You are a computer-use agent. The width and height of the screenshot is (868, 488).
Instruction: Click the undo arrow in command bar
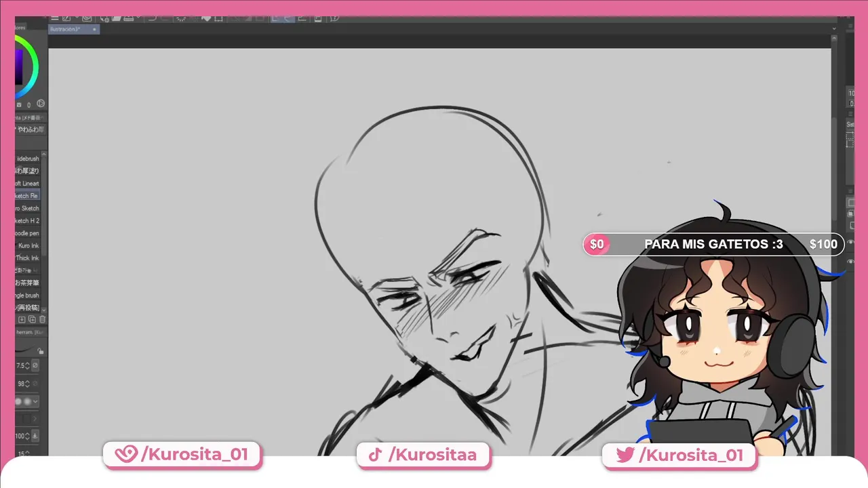[152, 18]
